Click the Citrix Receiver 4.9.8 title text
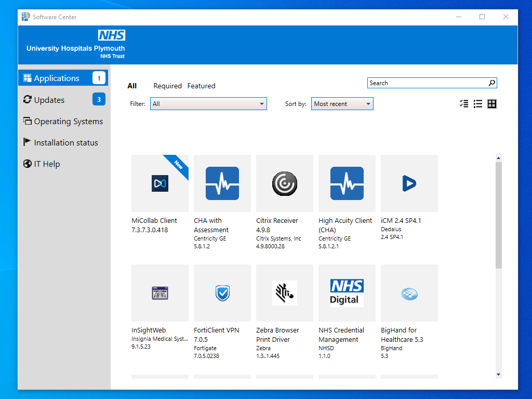This screenshot has width=532, height=399. pyautogui.click(x=277, y=225)
